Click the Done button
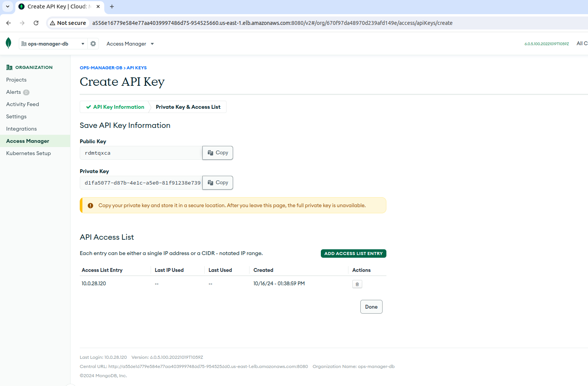 (x=371, y=307)
